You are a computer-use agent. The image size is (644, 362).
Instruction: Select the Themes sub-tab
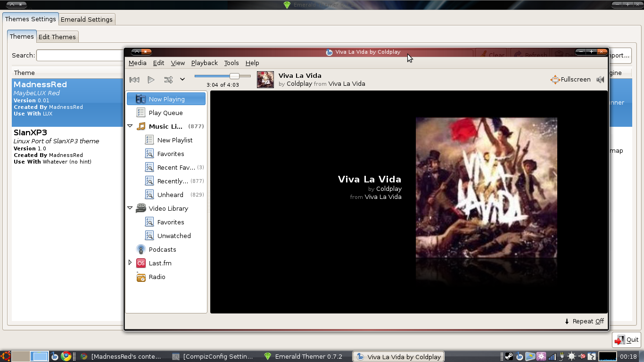pyautogui.click(x=22, y=36)
